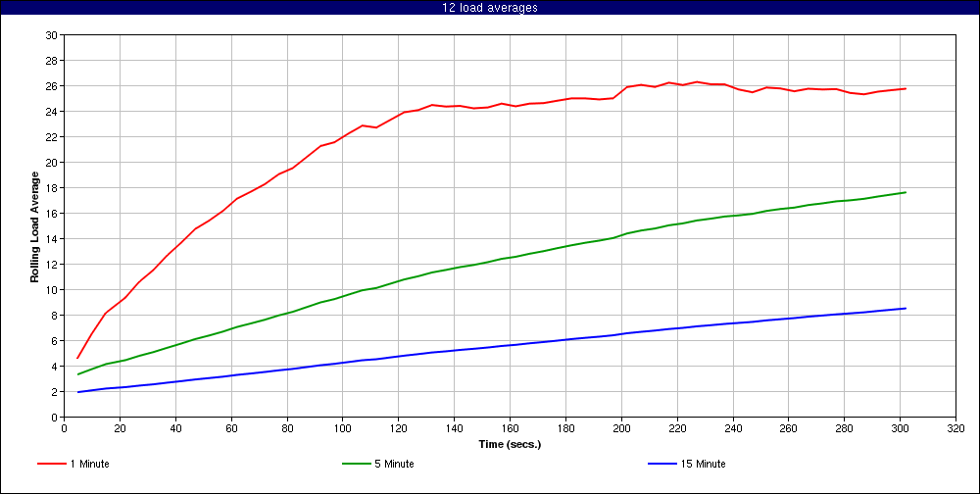Select the red 1 Minute legend swatch

(52, 464)
